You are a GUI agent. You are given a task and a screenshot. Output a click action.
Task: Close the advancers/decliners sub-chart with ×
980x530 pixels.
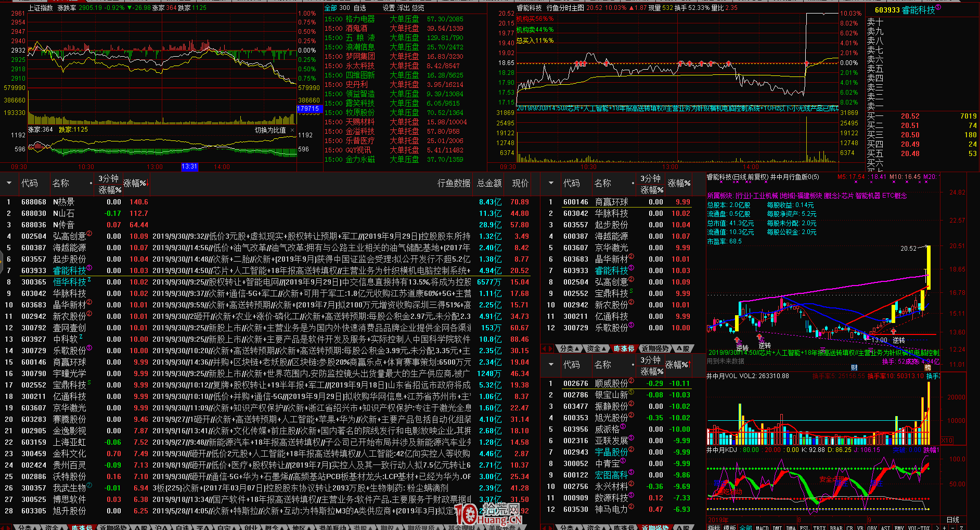point(292,130)
